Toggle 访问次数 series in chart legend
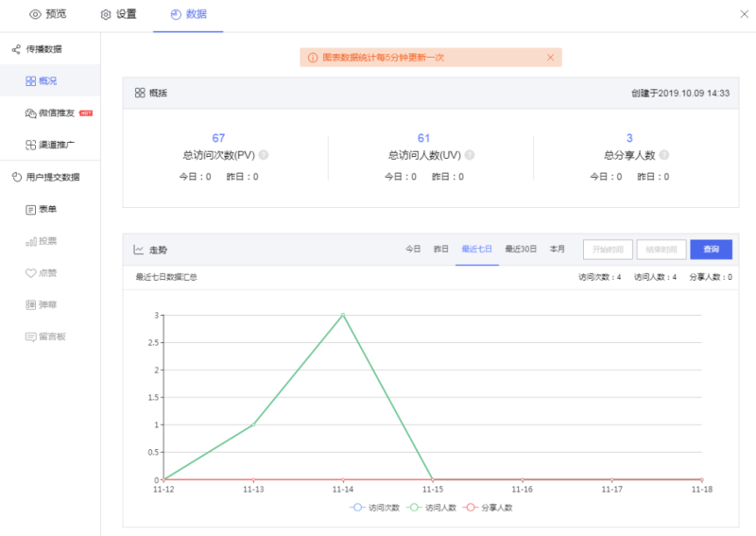This screenshot has height=536, width=756. (375, 508)
